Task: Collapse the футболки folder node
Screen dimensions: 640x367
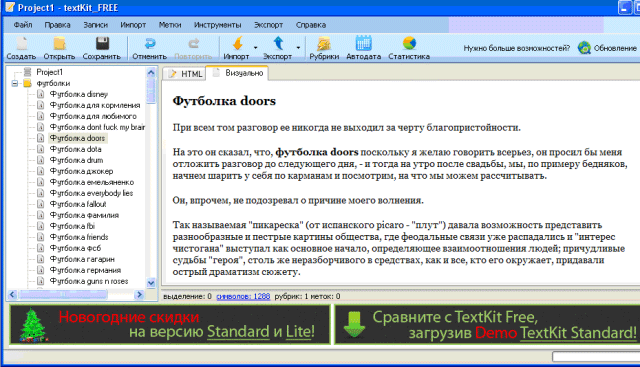Action: coord(15,83)
